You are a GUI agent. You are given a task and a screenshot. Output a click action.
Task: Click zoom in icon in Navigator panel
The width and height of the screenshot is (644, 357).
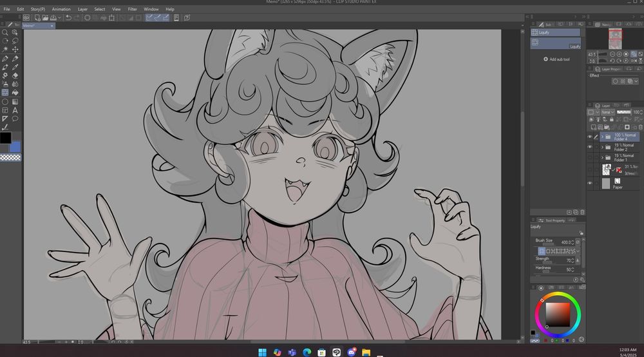click(620, 54)
